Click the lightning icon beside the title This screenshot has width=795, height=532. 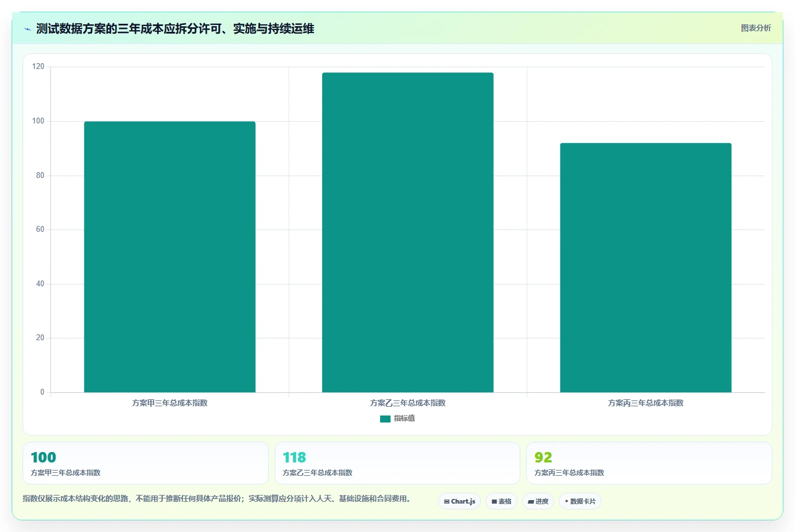coord(27,29)
